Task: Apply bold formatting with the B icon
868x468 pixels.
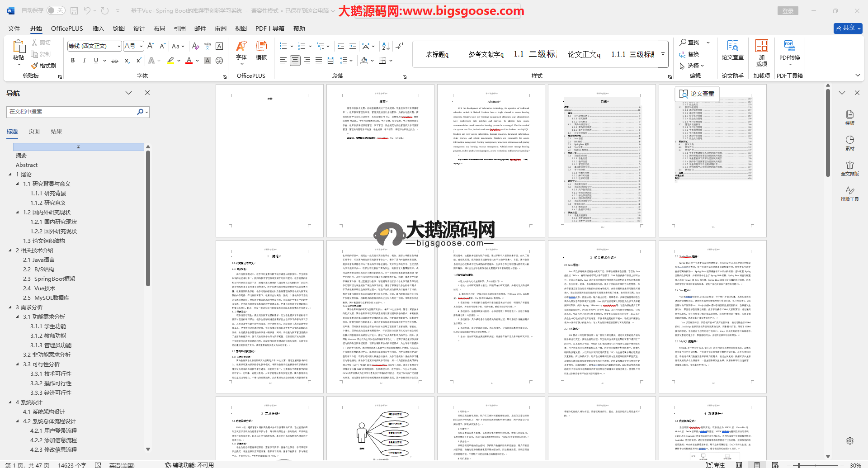Action: (73, 61)
